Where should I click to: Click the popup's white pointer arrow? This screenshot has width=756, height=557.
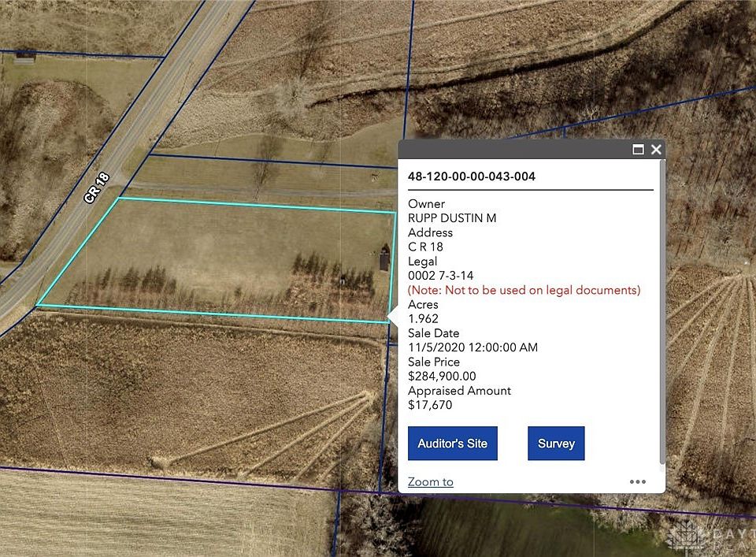[x=392, y=317]
